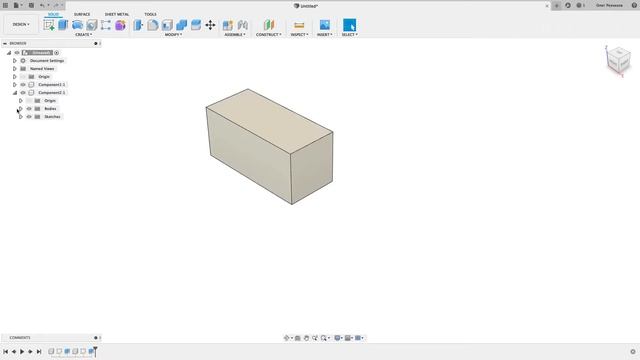Toggle visibility of Component2:1
Viewport: 640px width, 360px height.
tap(23, 93)
